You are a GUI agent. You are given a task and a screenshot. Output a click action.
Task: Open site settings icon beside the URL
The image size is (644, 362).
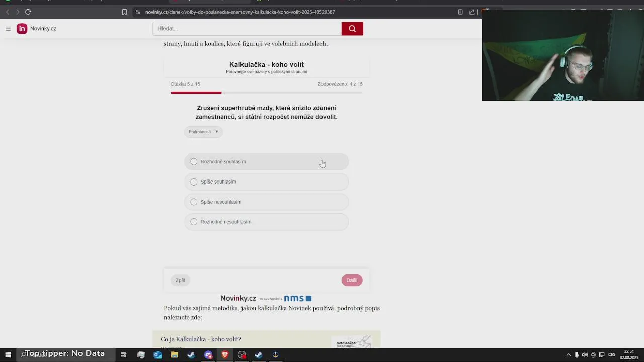coord(138,12)
